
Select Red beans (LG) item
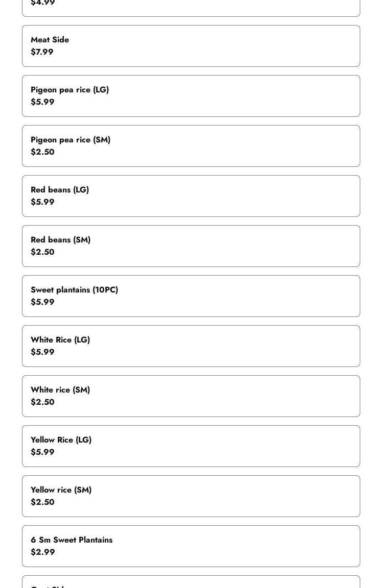[x=191, y=196]
